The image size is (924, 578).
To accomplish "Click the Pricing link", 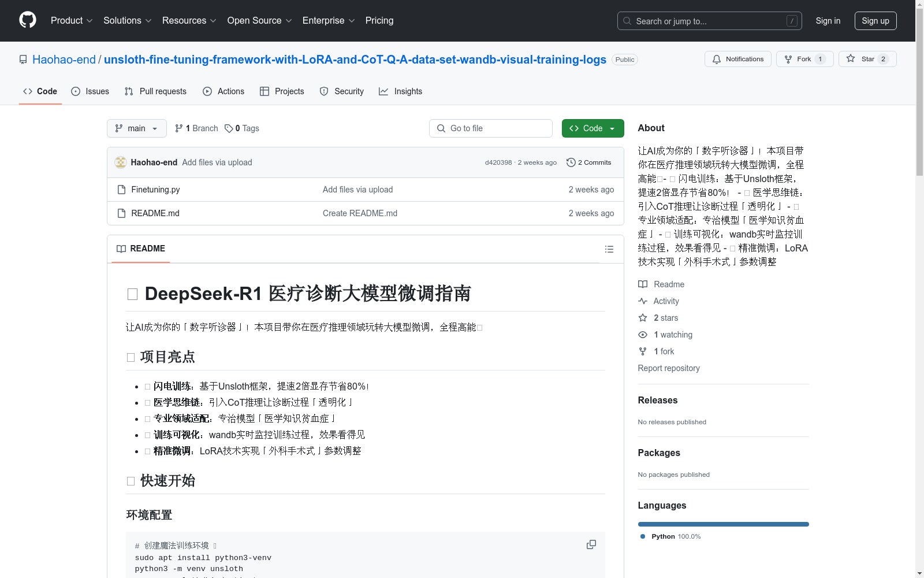I will pos(379,20).
